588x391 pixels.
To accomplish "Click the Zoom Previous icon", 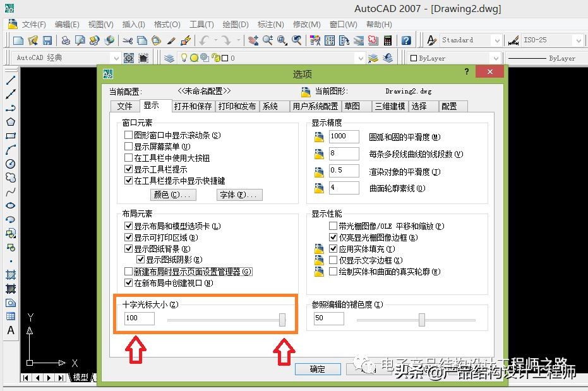I will [x=297, y=40].
